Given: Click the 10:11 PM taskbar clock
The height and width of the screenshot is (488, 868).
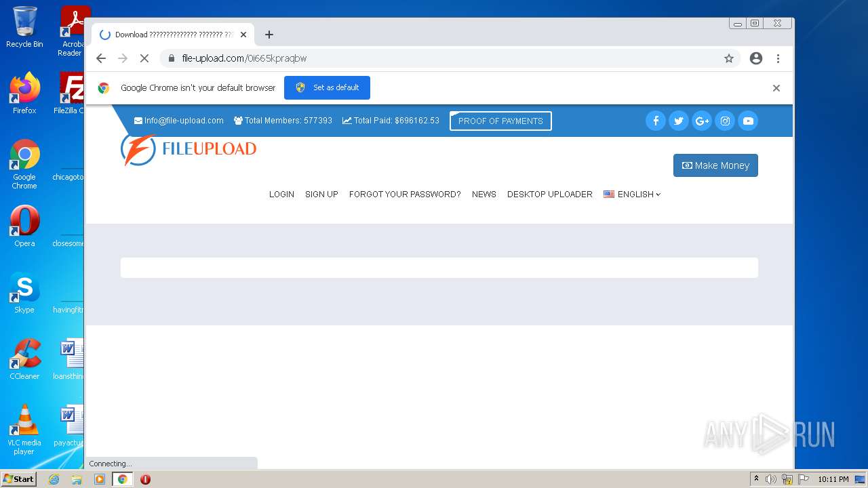Looking at the screenshot, I should (x=833, y=479).
